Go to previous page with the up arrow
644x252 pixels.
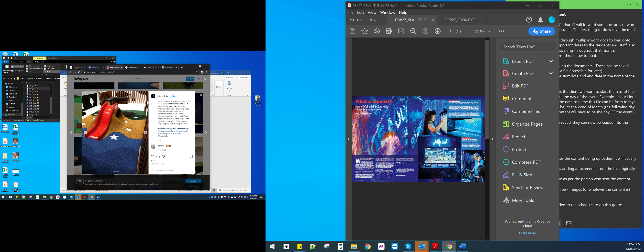(x=425, y=31)
